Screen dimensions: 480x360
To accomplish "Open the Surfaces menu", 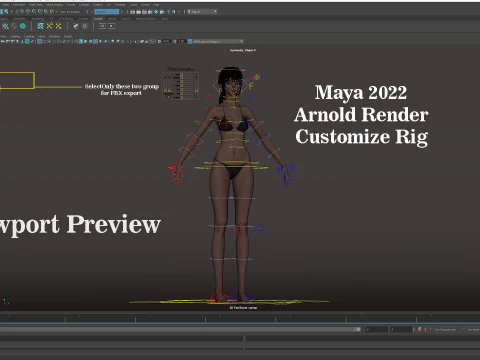I will (84, 5).
